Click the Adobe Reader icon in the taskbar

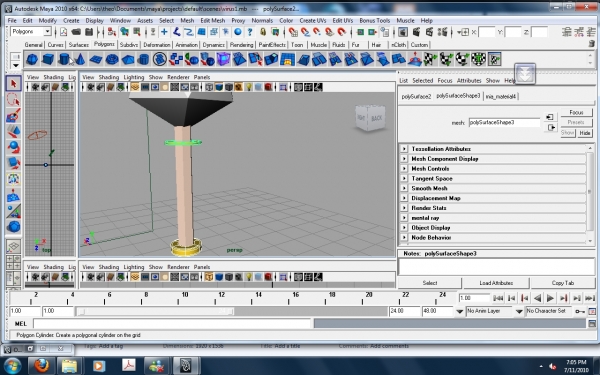click(129, 366)
